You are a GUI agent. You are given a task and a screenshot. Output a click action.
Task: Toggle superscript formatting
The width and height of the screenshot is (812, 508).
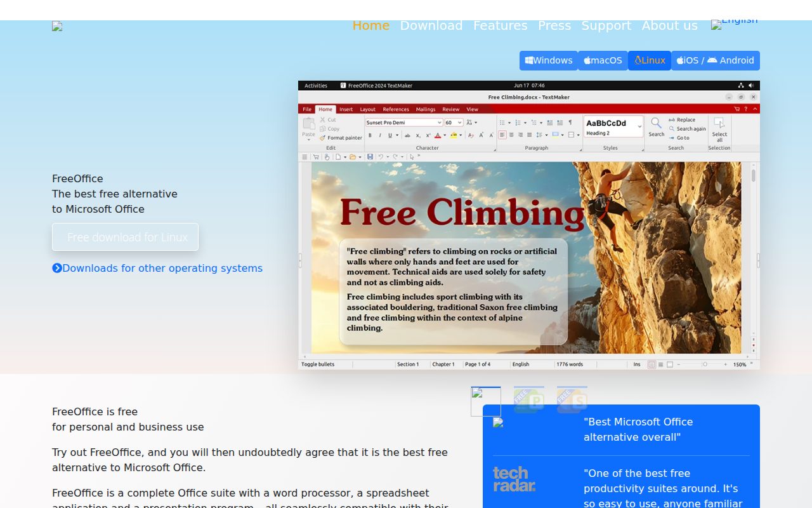[428, 135]
